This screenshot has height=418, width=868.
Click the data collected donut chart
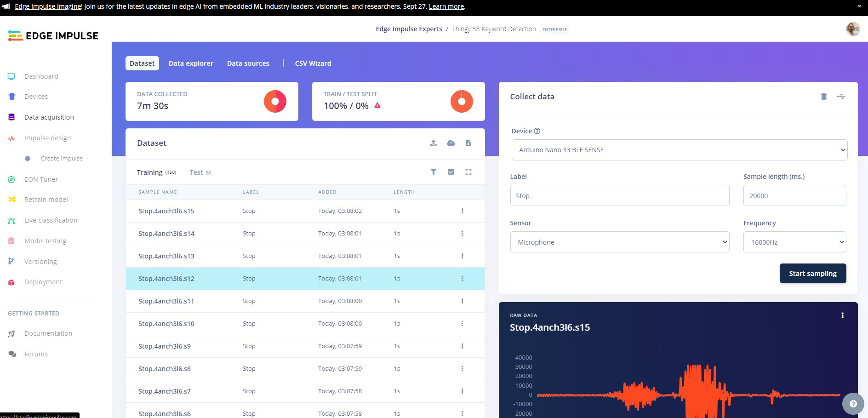pos(275,102)
